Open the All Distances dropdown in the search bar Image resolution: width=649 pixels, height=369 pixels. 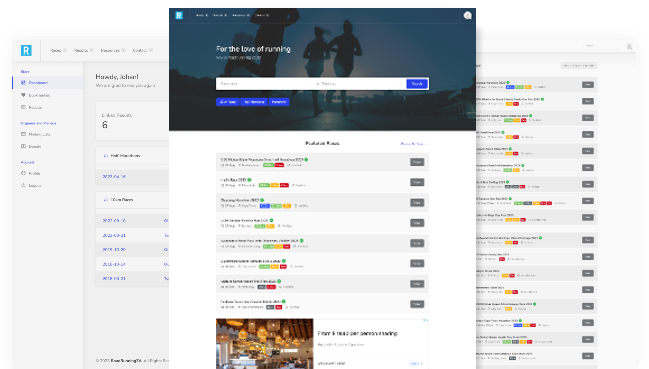[358, 84]
